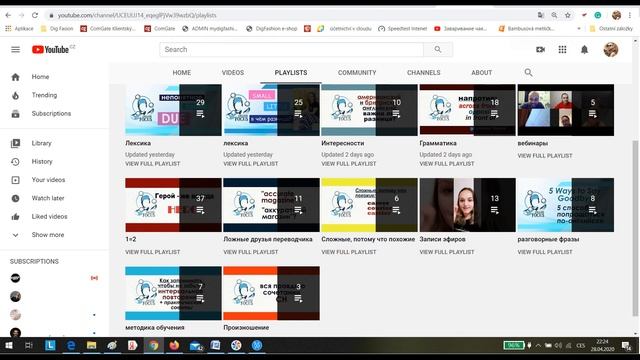The height and width of the screenshot is (360, 640).
Task: Open the лексика playlist thumbnail with 25 videos
Action: pos(271,110)
